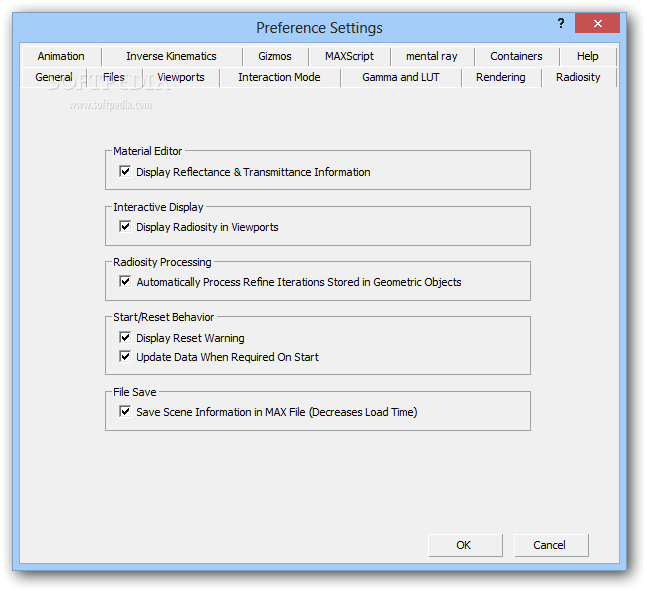Viewport: 647px width, 591px height.
Task: Dismiss the dialog with Cancel
Action: coord(551,545)
